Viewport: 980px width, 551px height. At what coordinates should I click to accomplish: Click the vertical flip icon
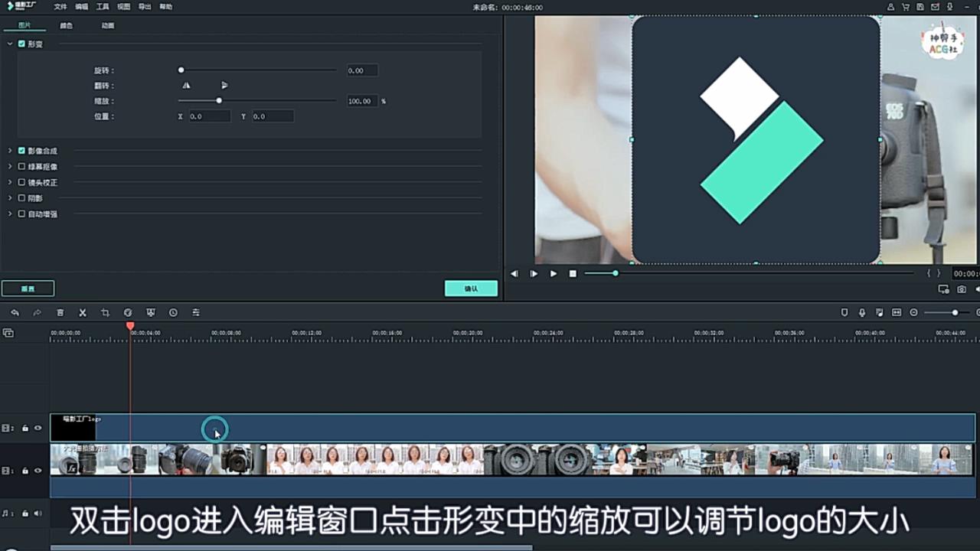(x=224, y=86)
